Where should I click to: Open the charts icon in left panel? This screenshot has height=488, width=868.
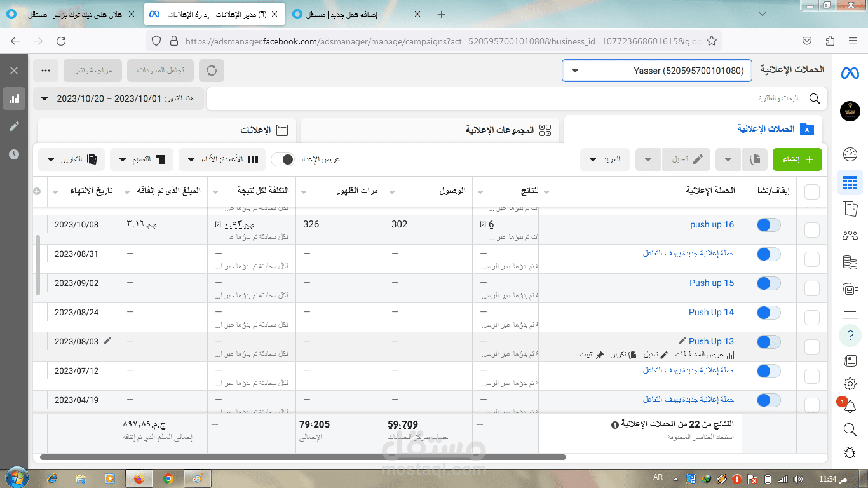(x=14, y=98)
